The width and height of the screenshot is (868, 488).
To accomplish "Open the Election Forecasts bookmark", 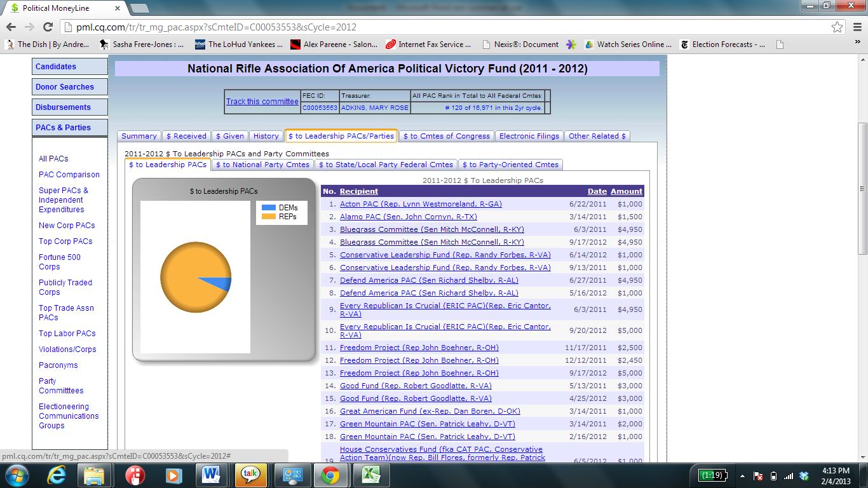I will coord(722,44).
